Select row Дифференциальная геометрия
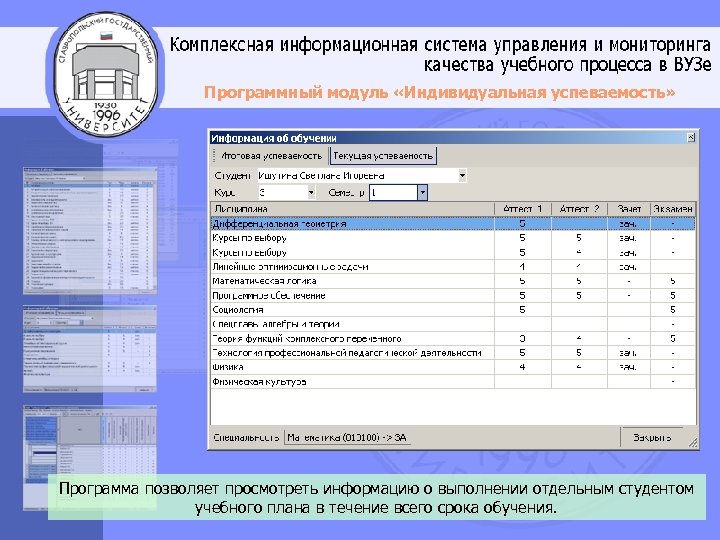The image size is (720, 540). [x=453, y=224]
